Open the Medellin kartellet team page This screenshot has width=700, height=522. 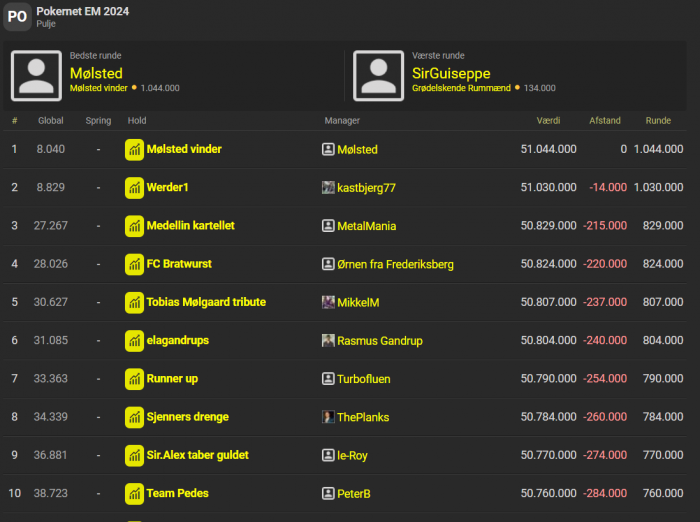[x=191, y=226]
